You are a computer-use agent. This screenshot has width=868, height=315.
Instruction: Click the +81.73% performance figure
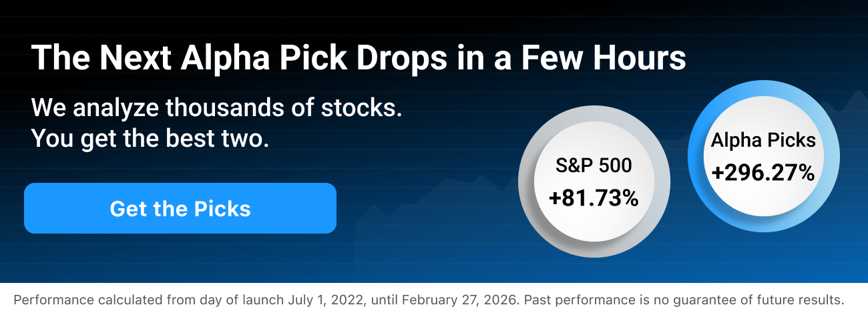594,198
